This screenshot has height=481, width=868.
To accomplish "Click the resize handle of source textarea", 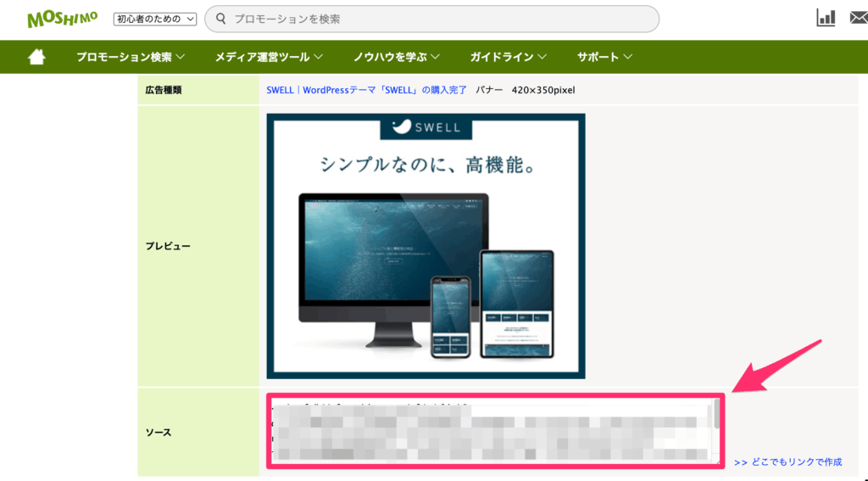I will tap(716, 461).
